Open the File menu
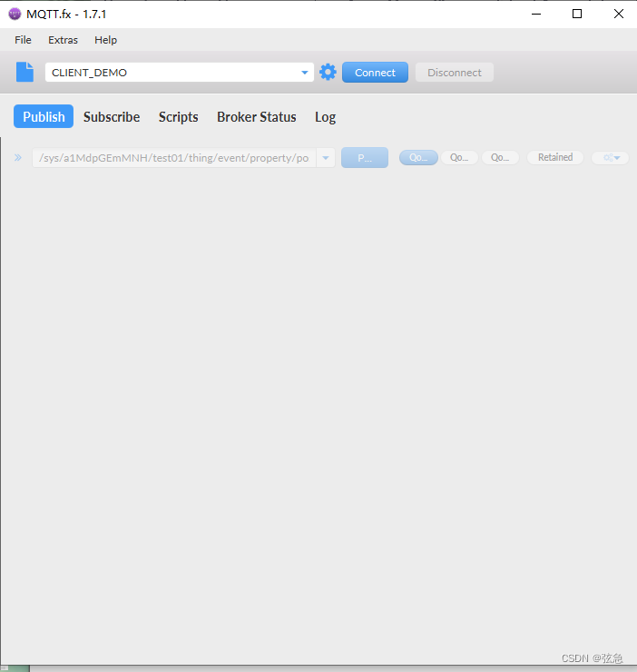This screenshot has height=672, width=637. tap(23, 40)
